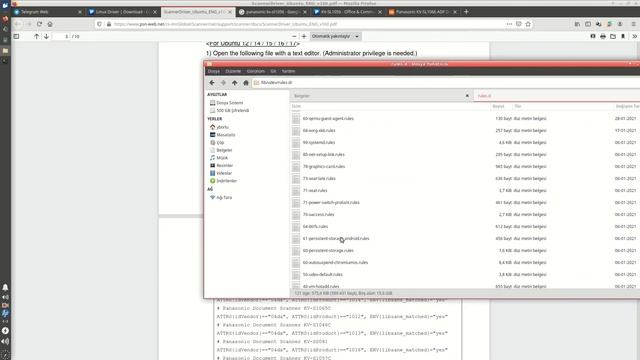Go to previous PDF page
Image resolution: width=640 pixels, height=360 pixels.
[37, 36]
